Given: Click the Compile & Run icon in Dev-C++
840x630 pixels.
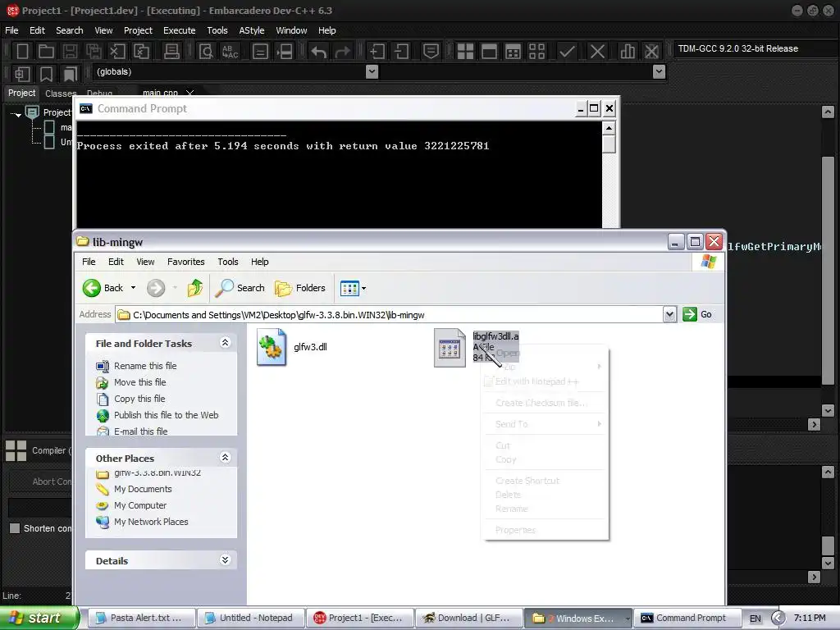Looking at the screenshot, I should [x=513, y=52].
